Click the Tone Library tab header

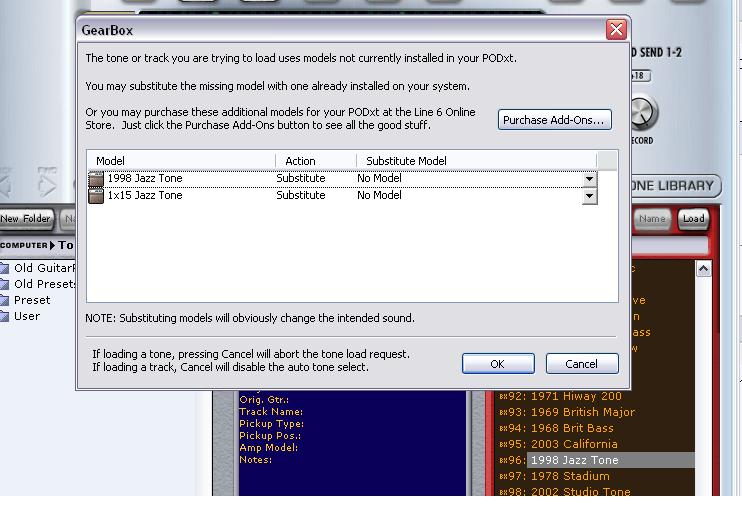[x=674, y=186]
